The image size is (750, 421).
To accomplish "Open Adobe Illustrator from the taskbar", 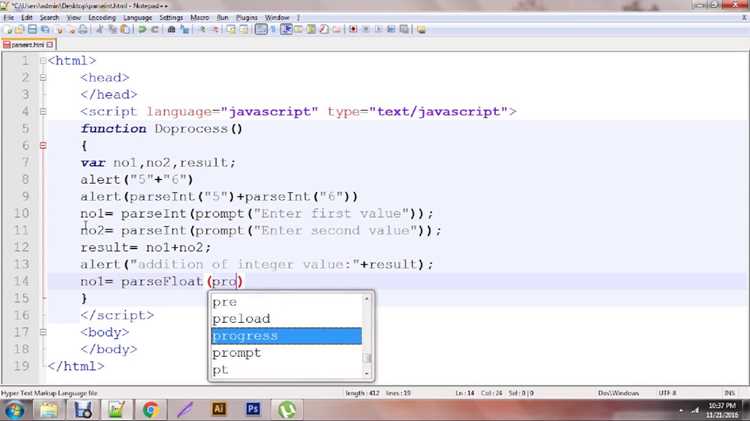I will click(219, 409).
